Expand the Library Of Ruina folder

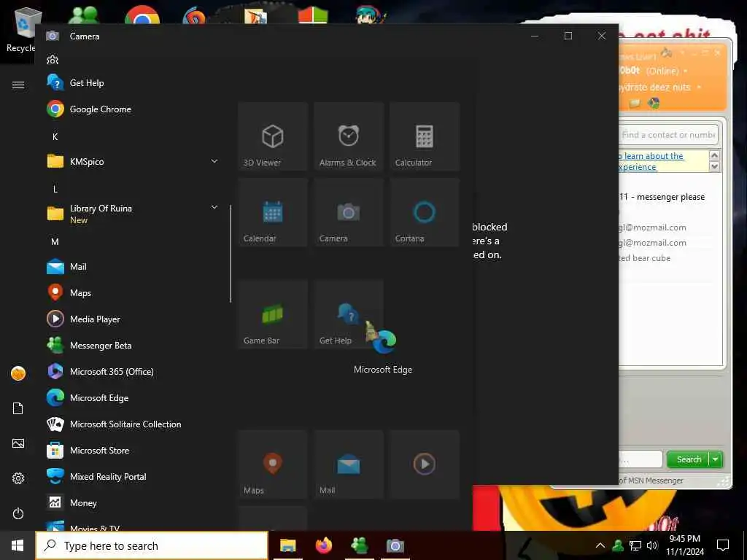[x=131, y=214]
